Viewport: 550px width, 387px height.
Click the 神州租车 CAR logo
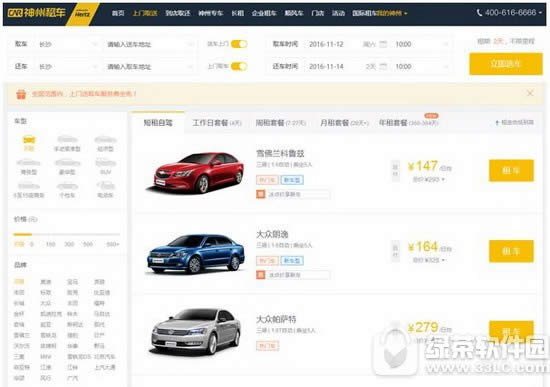coord(36,13)
